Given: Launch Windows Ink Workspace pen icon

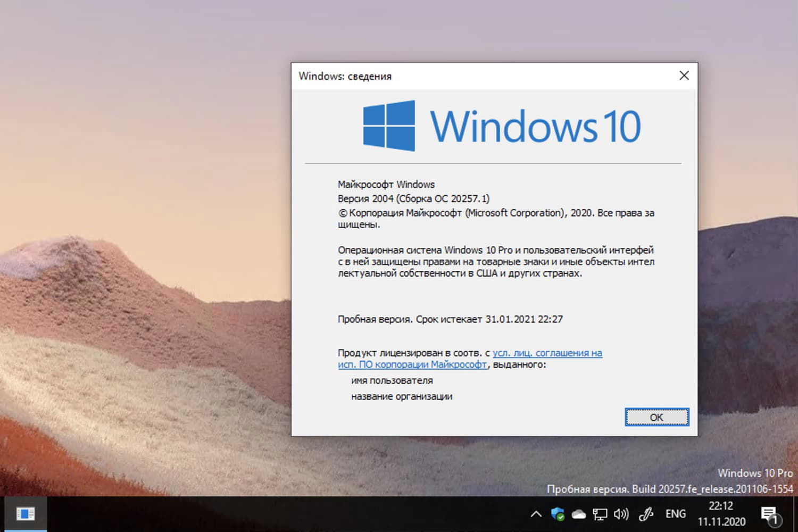Looking at the screenshot, I should [645, 514].
